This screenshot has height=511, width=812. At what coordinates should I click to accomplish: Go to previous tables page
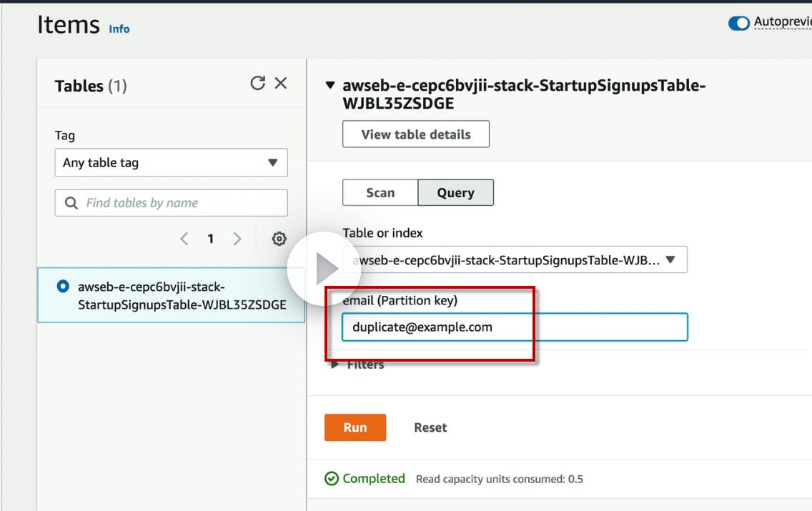pyautogui.click(x=184, y=239)
